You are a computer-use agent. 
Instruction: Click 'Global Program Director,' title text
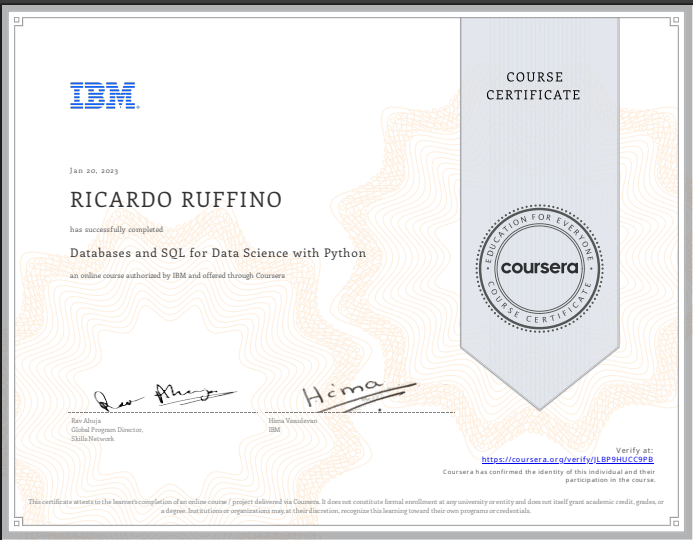[107, 430]
